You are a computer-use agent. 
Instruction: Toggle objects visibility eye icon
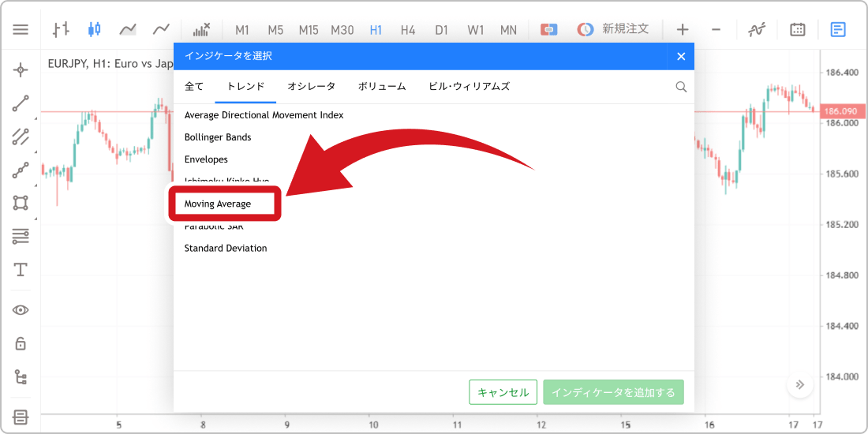pos(21,310)
